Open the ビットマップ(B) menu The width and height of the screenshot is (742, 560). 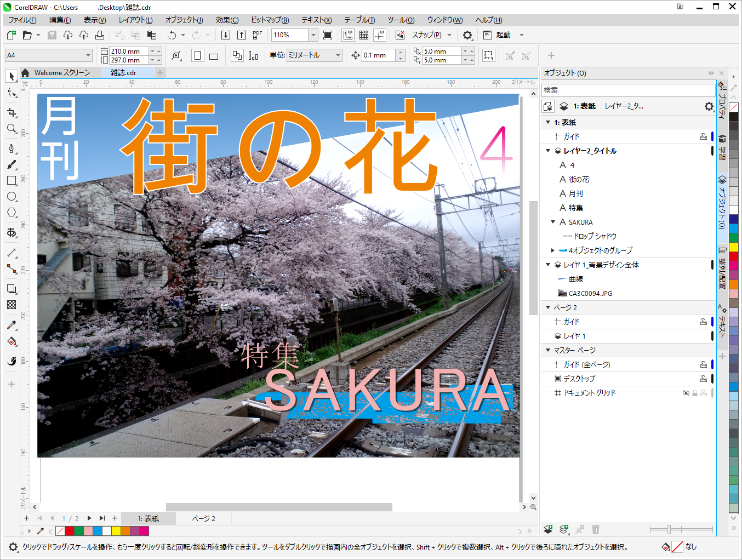[x=270, y=20]
